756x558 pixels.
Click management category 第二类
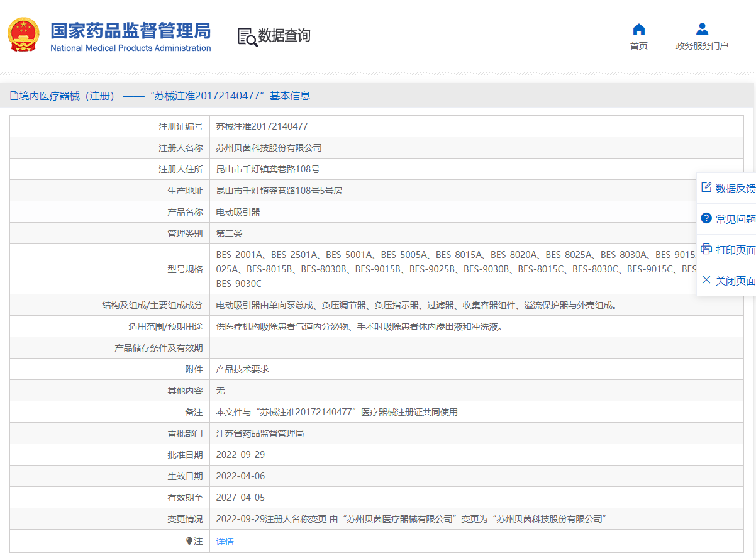click(229, 233)
